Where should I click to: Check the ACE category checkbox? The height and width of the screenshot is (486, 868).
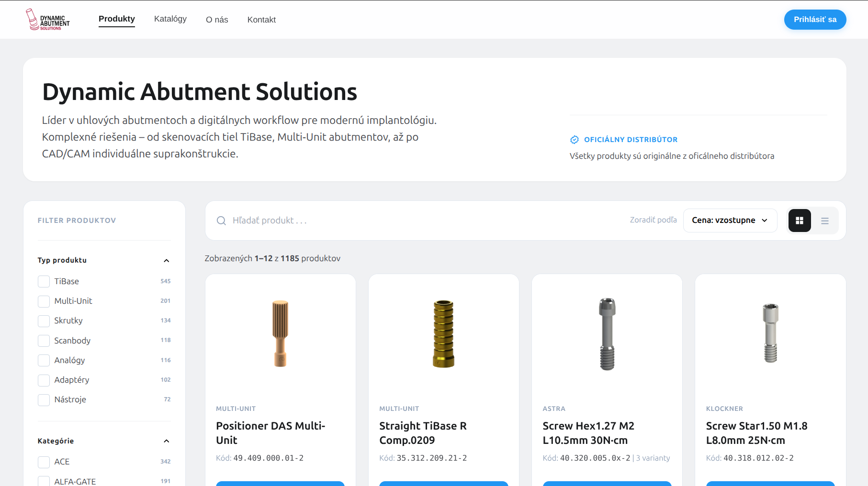tap(44, 462)
